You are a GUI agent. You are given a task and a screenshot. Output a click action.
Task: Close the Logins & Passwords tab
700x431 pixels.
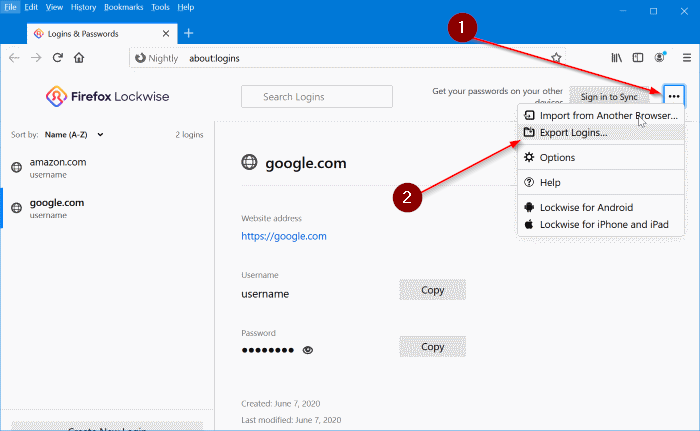(x=166, y=33)
